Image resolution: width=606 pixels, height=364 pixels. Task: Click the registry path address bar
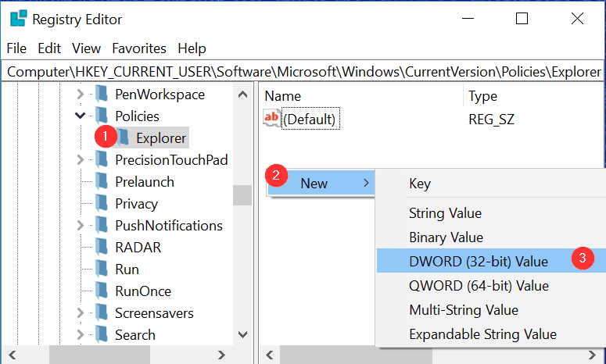[x=303, y=71]
